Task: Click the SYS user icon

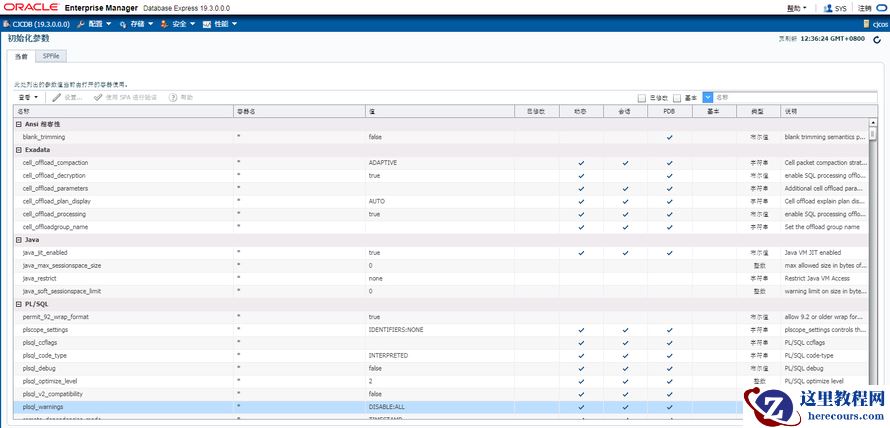Action: 827,8
